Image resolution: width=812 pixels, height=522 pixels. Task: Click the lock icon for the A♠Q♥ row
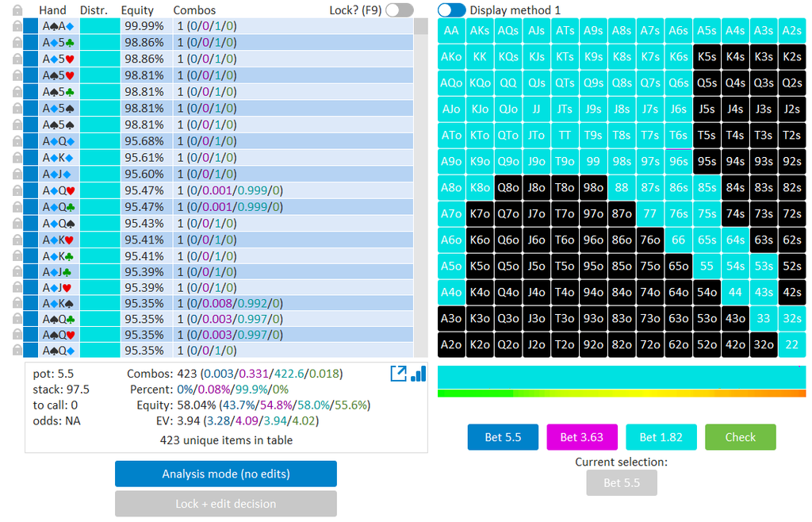coord(17,335)
